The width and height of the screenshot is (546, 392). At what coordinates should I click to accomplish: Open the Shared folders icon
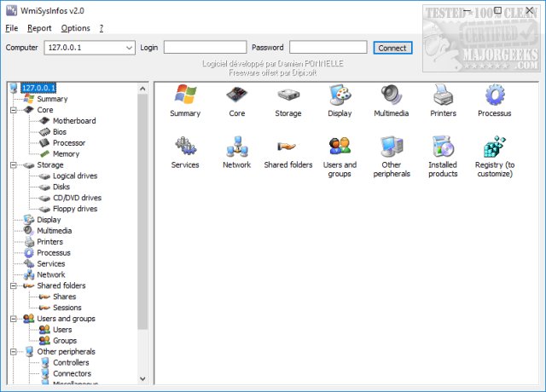(288, 147)
